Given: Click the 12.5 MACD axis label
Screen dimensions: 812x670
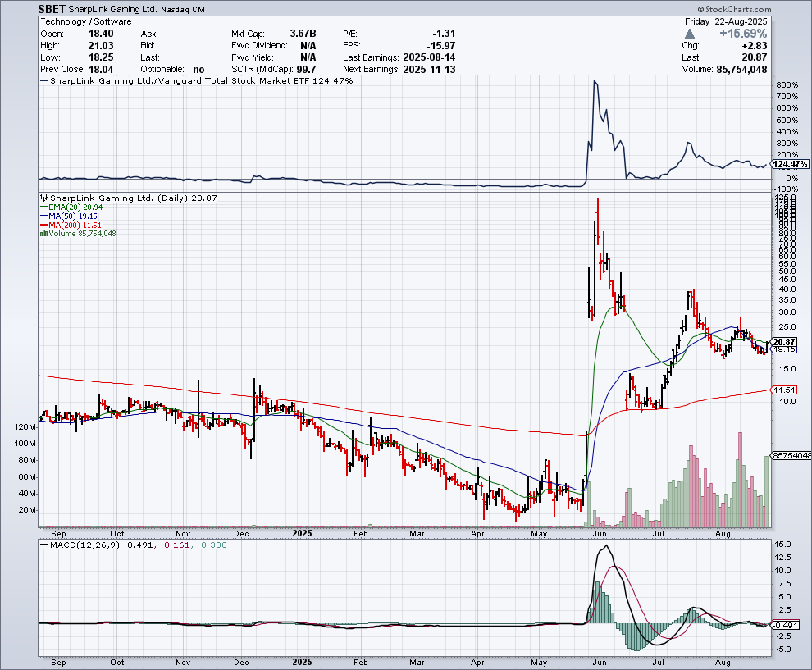Looking at the screenshot, I should (x=783, y=557).
